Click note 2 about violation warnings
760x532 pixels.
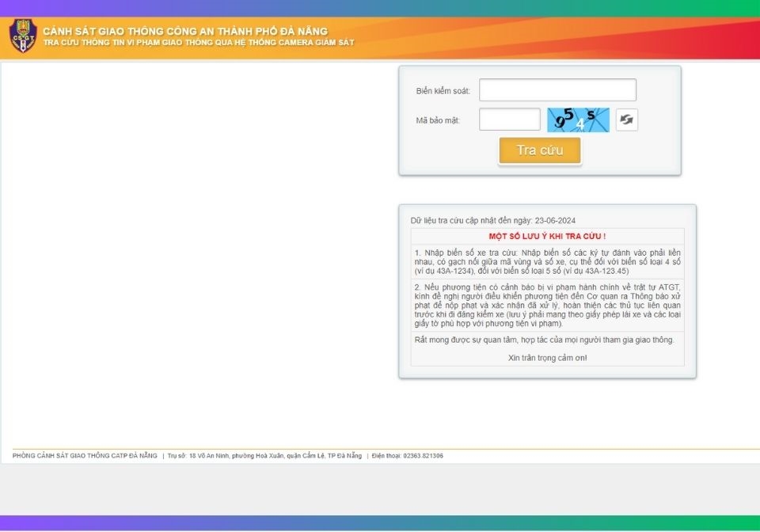(x=547, y=305)
